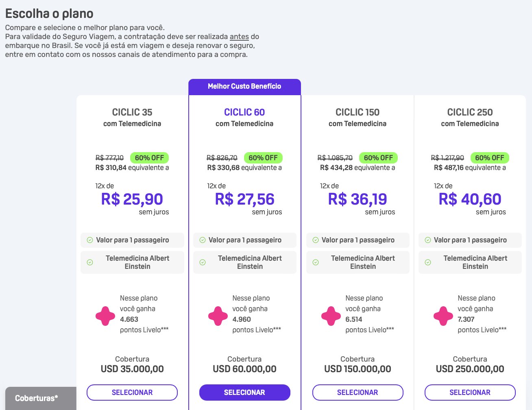Screen dimensions: 532x410
Task: Click pink Livelo points icon in CICLIC 150
Action: [x=331, y=316]
